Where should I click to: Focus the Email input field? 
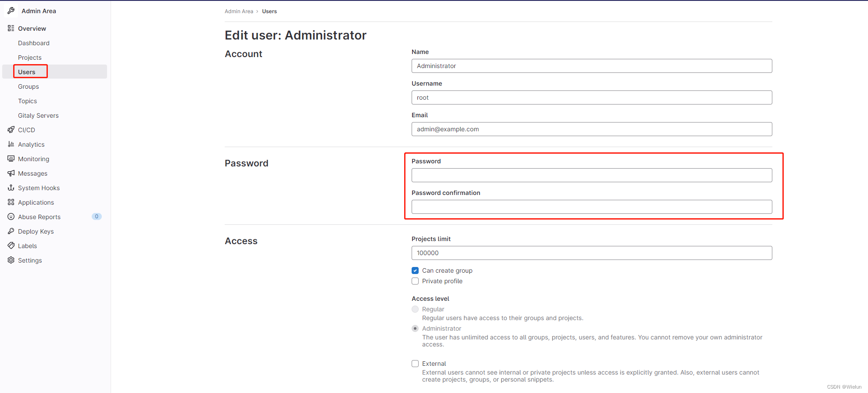(592, 129)
